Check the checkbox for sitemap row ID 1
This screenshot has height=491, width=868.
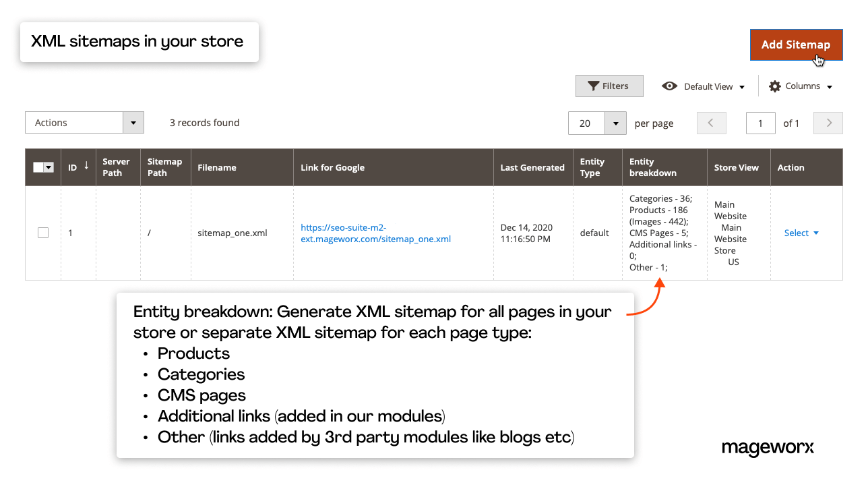pyautogui.click(x=42, y=232)
